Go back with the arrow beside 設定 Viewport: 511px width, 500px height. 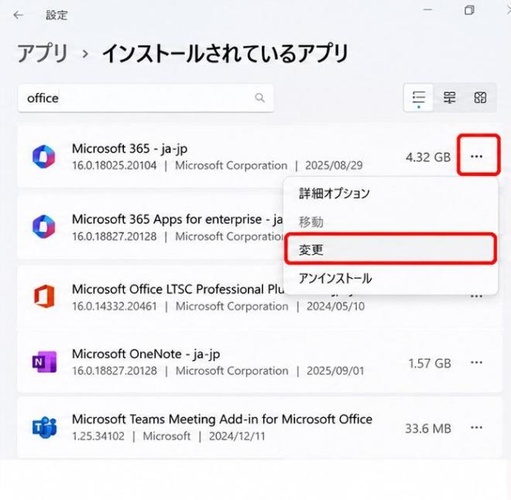pyautogui.click(x=18, y=15)
